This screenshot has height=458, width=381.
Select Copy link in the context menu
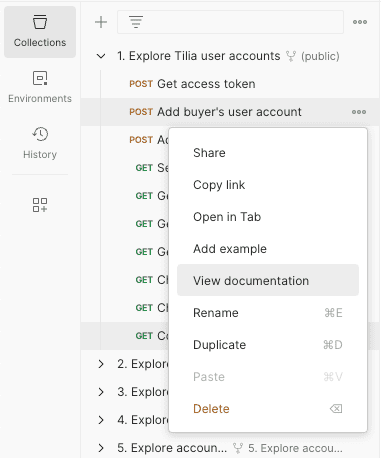click(268, 185)
